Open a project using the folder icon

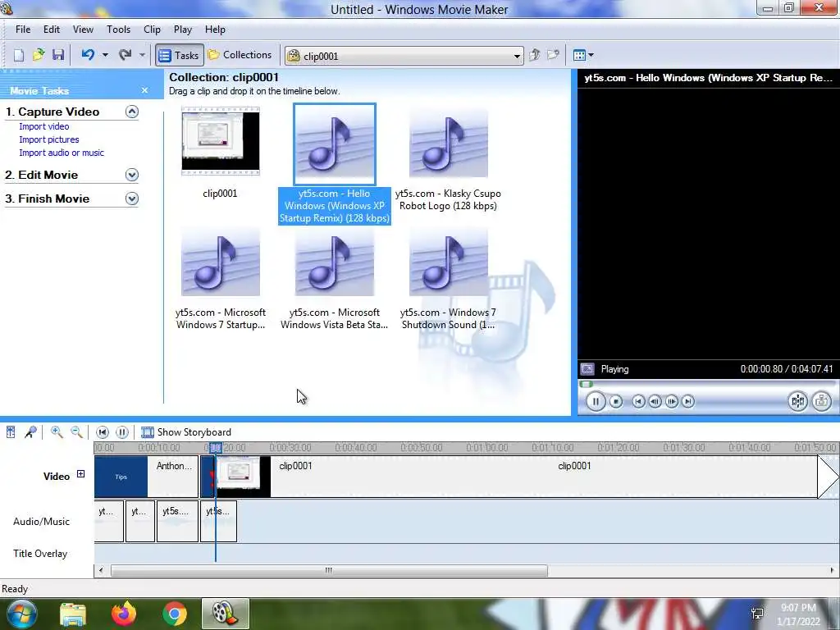tap(39, 55)
